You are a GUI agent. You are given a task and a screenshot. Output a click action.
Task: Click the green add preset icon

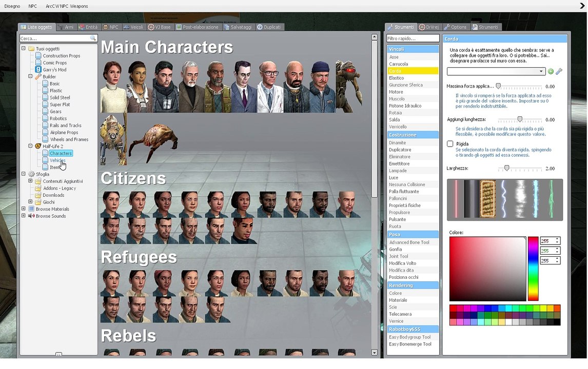pos(551,72)
